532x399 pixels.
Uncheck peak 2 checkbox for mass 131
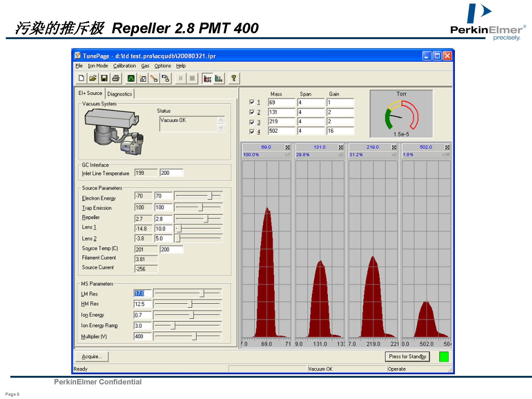coord(252,112)
